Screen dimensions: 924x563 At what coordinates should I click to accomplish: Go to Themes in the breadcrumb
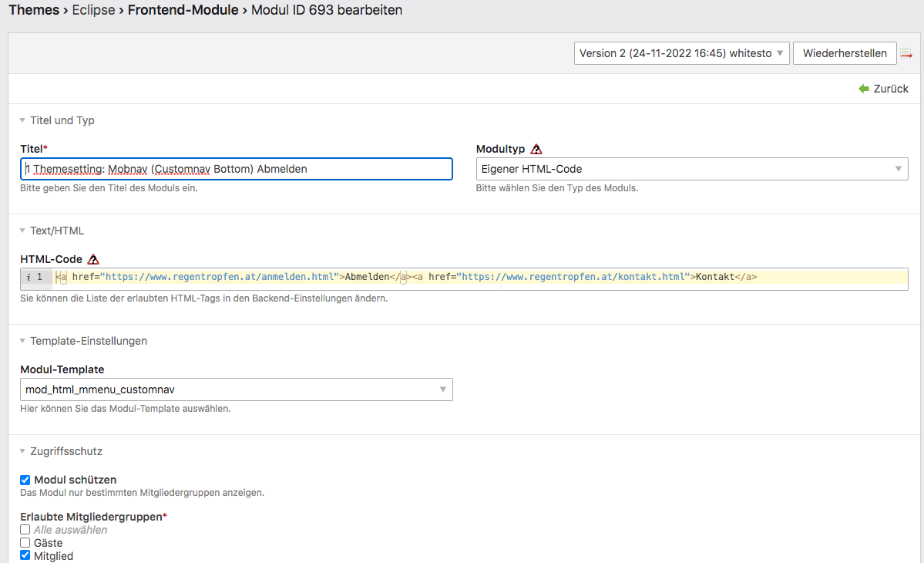point(34,10)
